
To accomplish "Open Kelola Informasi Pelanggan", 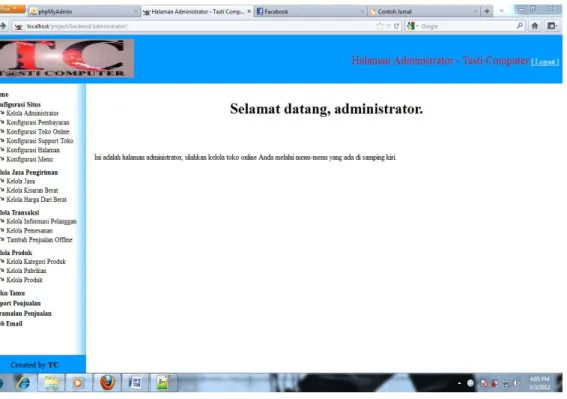I will (41, 221).
